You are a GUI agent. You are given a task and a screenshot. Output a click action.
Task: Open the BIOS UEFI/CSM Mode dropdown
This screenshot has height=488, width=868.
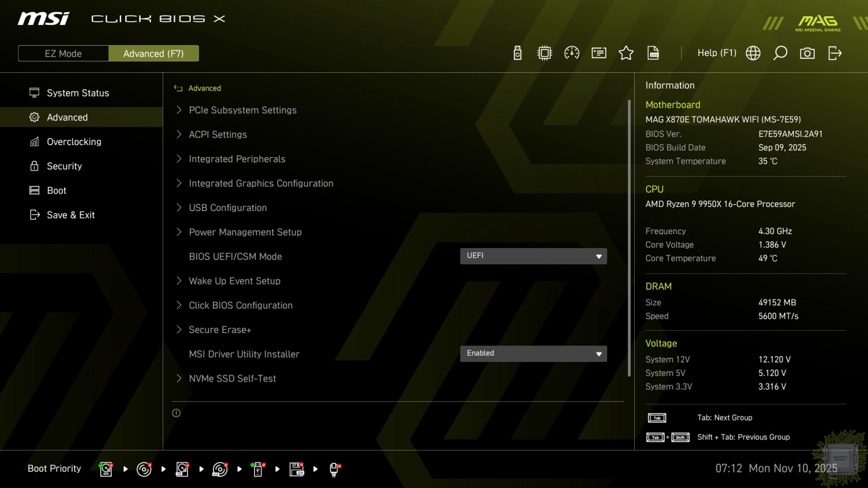[533, 256]
